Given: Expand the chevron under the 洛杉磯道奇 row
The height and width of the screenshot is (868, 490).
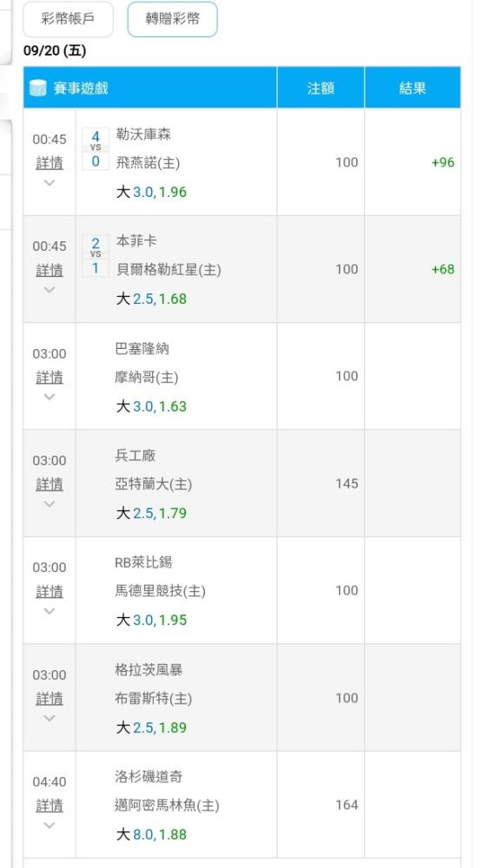Looking at the screenshot, I should coord(50,825).
